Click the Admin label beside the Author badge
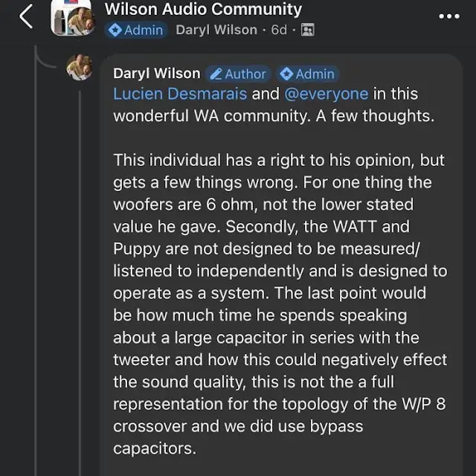This screenshot has width=476, height=476. [315, 74]
